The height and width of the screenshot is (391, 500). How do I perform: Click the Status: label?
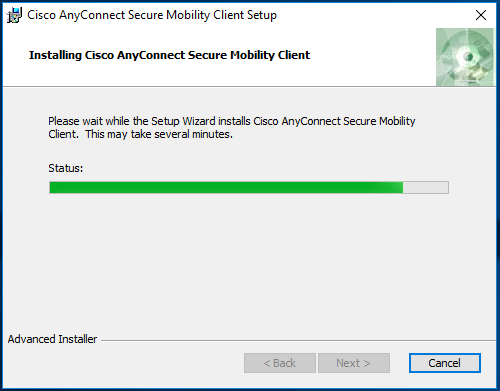point(66,168)
